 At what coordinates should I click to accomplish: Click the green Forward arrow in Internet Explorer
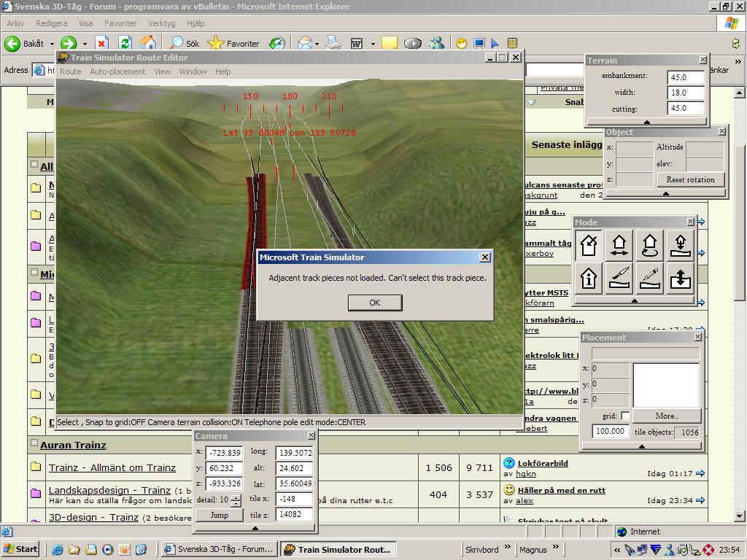[x=69, y=43]
